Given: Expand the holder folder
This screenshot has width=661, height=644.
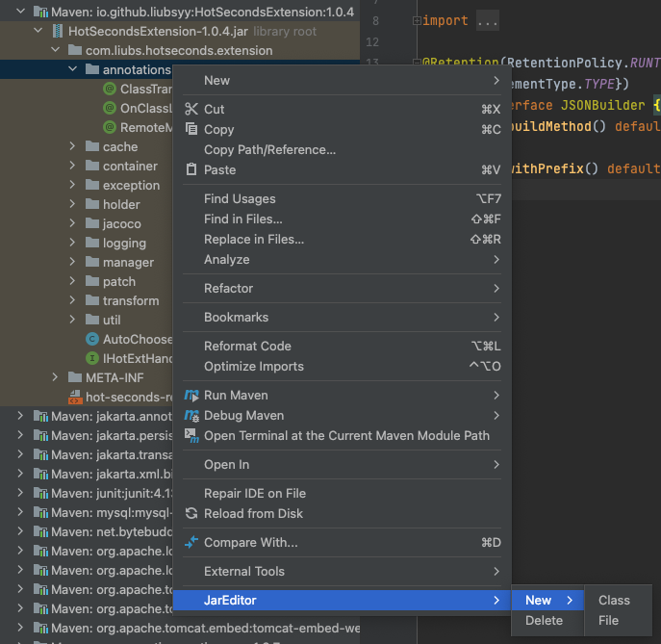Looking at the screenshot, I should [72, 204].
